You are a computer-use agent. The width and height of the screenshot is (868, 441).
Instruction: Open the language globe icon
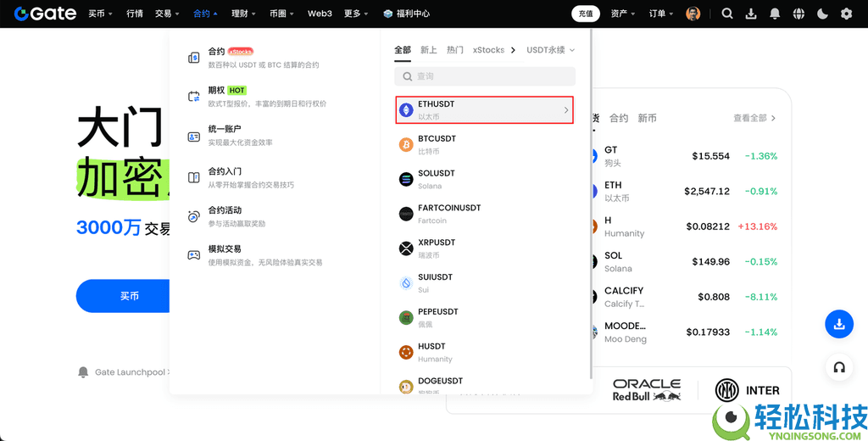798,14
